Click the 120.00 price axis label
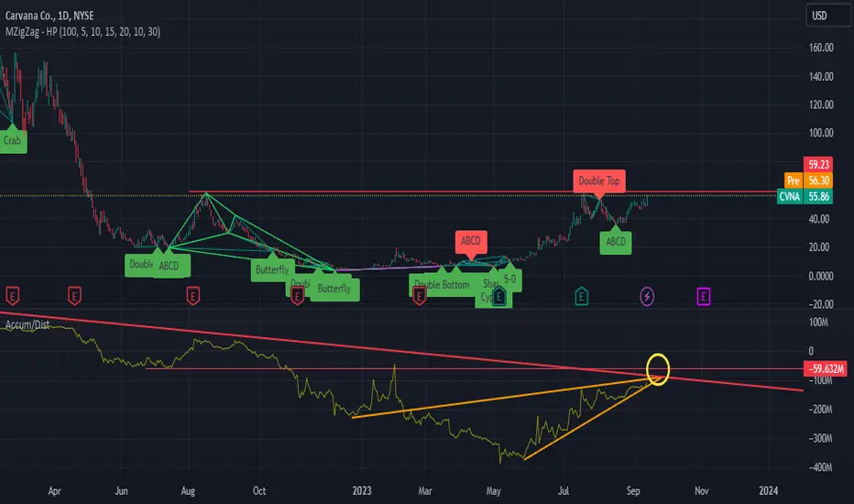The height and width of the screenshot is (504, 854). pos(821,104)
